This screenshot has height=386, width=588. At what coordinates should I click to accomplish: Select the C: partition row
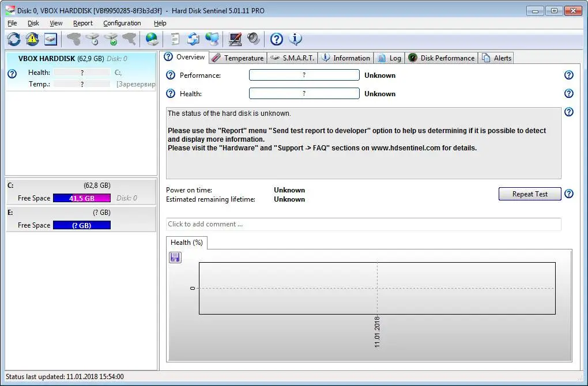coord(81,192)
